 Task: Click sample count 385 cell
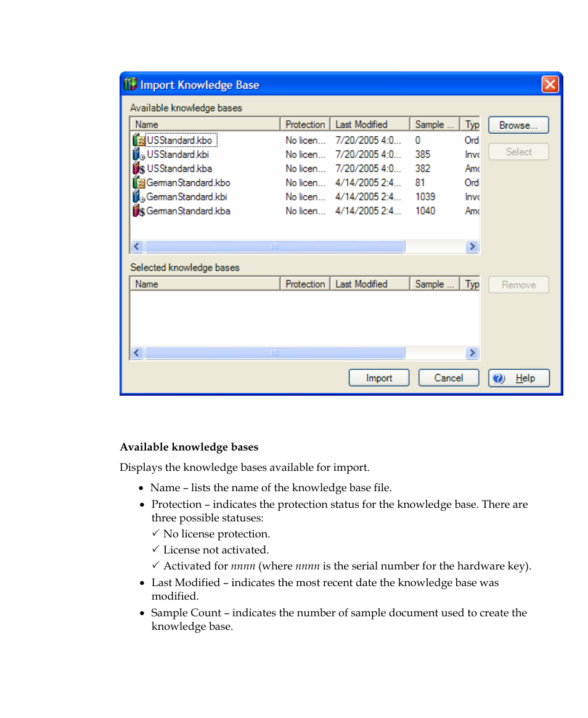tap(423, 154)
